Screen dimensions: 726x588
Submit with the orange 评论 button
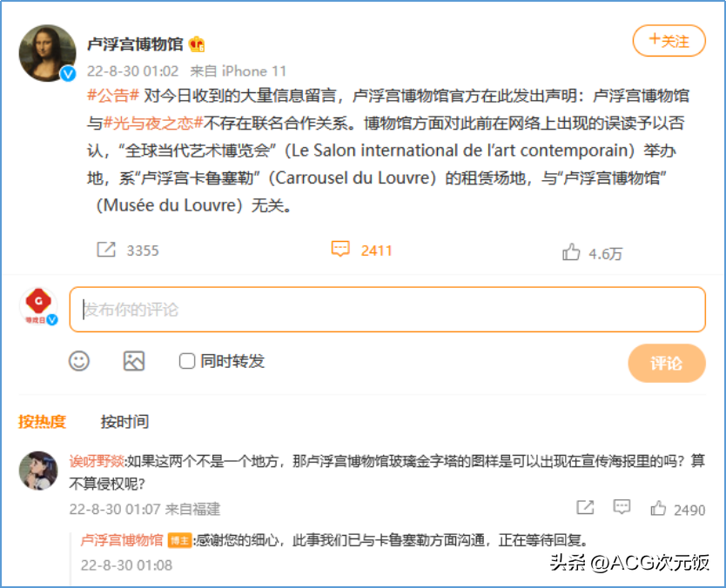tap(667, 364)
